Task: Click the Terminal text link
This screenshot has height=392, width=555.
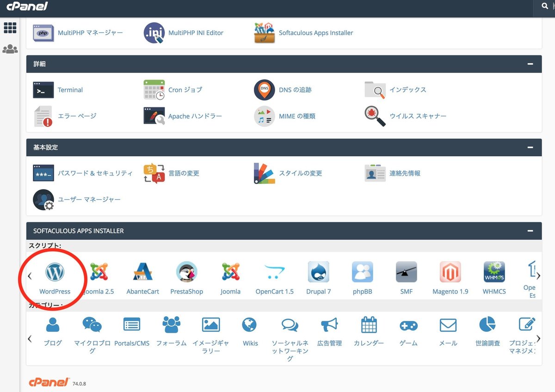Action: click(70, 90)
